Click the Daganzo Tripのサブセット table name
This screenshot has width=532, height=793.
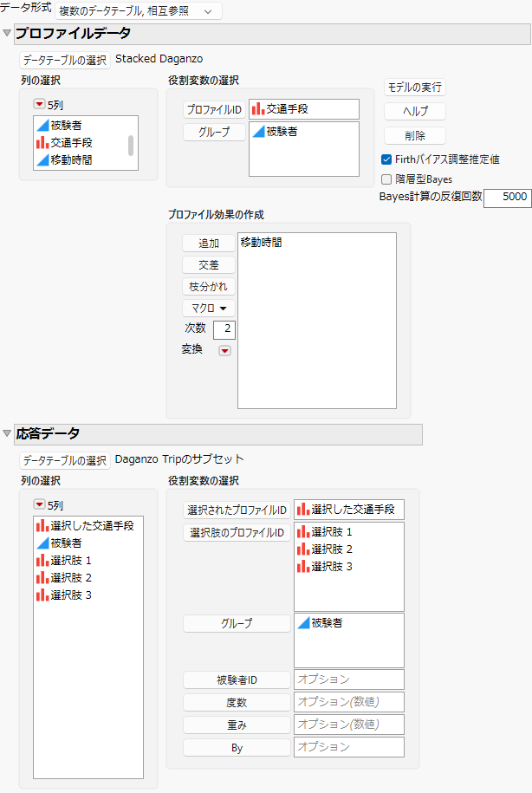(x=179, y=459)
